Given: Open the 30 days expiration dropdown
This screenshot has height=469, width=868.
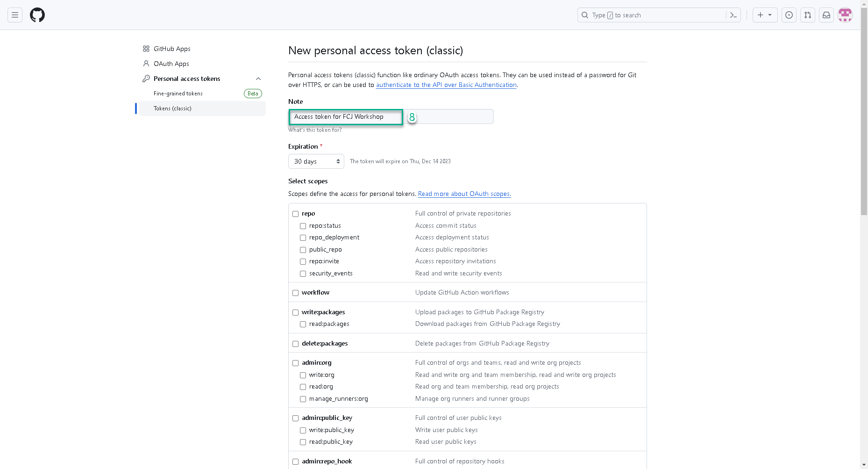Looking at the screenshot, I should point(316,161).
